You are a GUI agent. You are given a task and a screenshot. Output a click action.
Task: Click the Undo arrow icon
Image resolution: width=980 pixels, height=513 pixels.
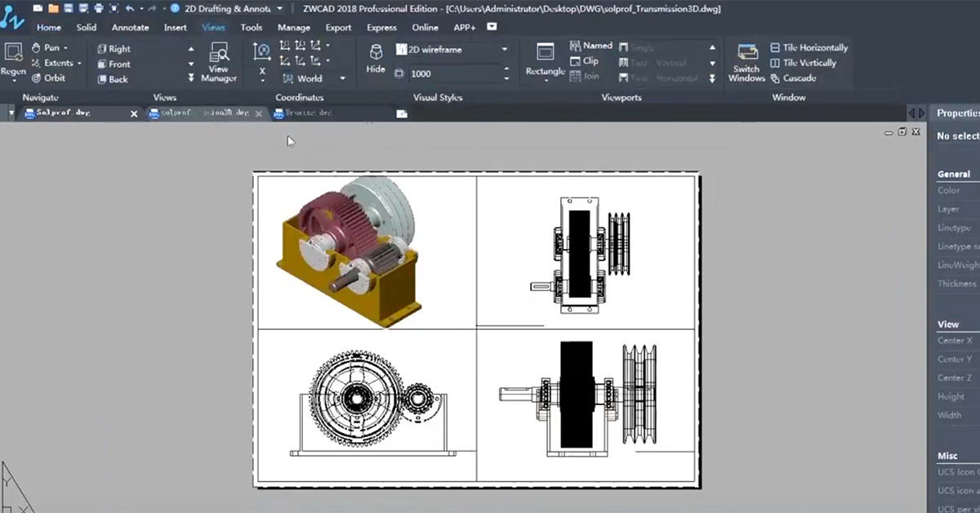click(x=130, y=8)
